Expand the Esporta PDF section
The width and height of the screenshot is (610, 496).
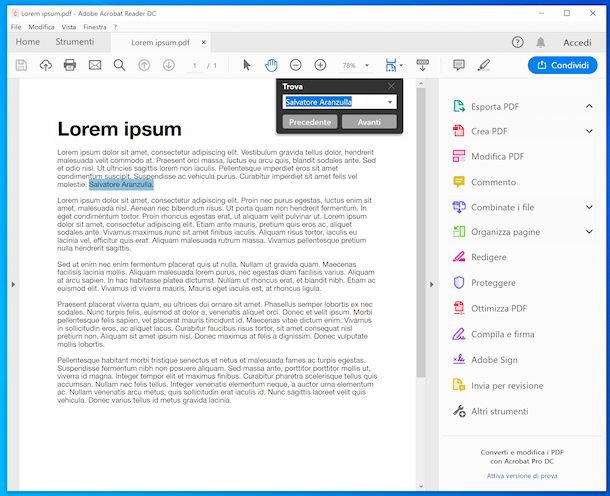[x=589, y=105]
